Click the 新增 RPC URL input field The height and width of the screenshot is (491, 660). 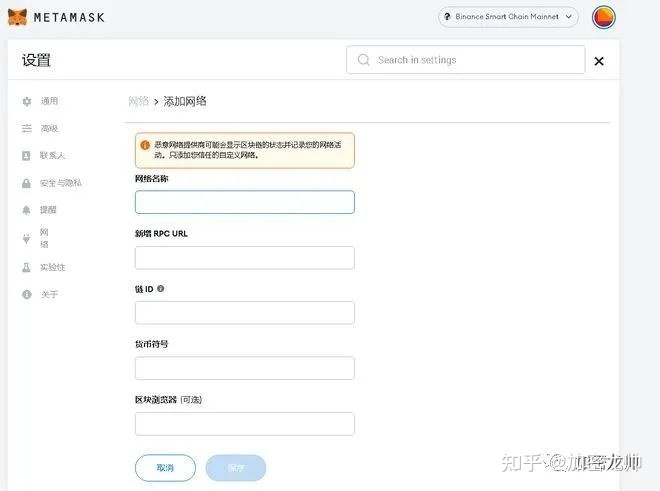tap(244, 258)
